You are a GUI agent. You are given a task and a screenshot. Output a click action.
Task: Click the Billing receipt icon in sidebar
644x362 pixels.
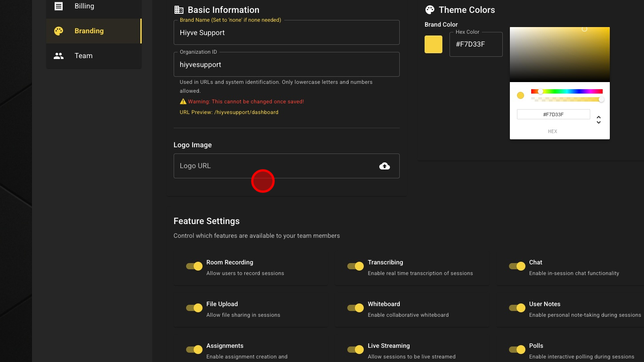pyautogui.click(x=59, y=6)
